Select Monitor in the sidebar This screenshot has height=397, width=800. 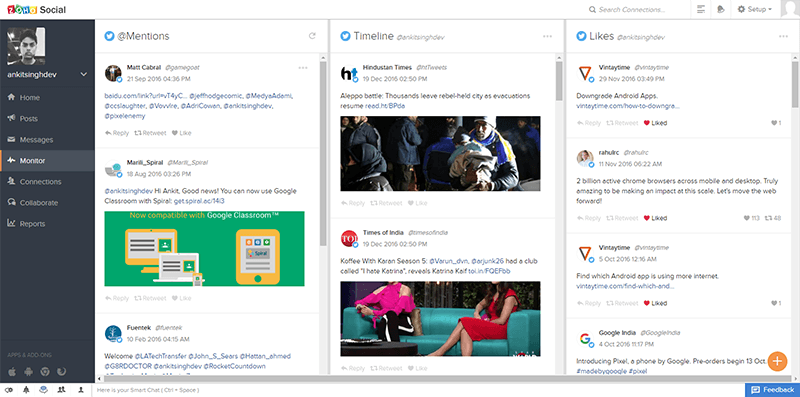tap(47, 161)
